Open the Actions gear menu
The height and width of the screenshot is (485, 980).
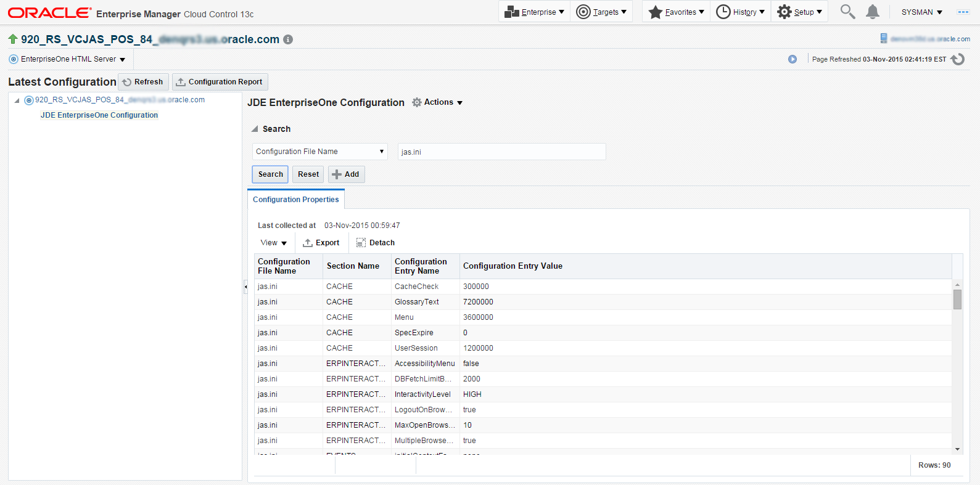click(x=437, y=102)
